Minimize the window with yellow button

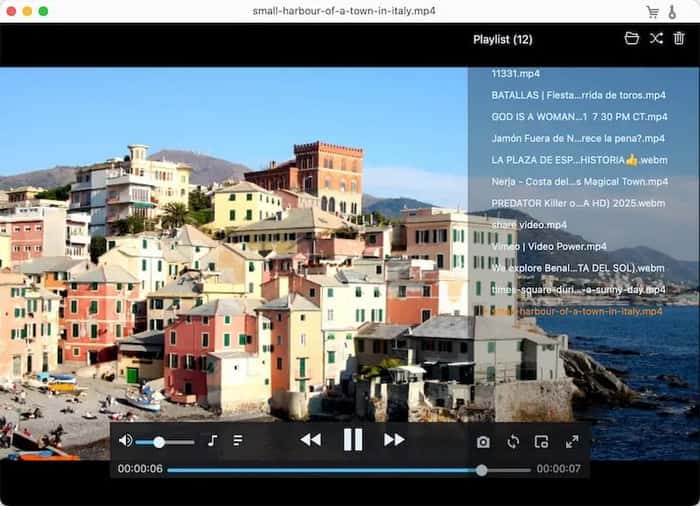point(27,11)
